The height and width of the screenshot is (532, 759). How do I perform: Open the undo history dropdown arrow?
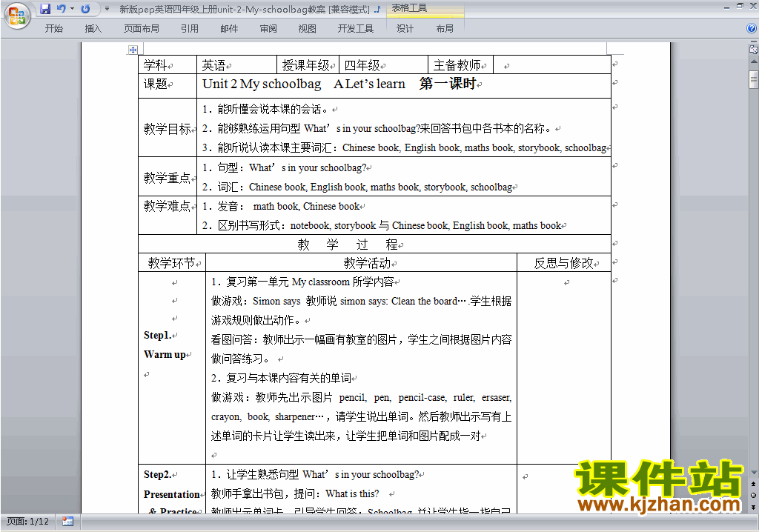pos(72,9)
